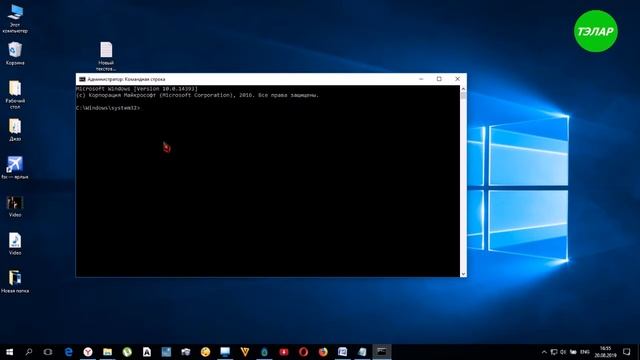Select the blue airplane shortcut desktop icon

tap(15, 168)
